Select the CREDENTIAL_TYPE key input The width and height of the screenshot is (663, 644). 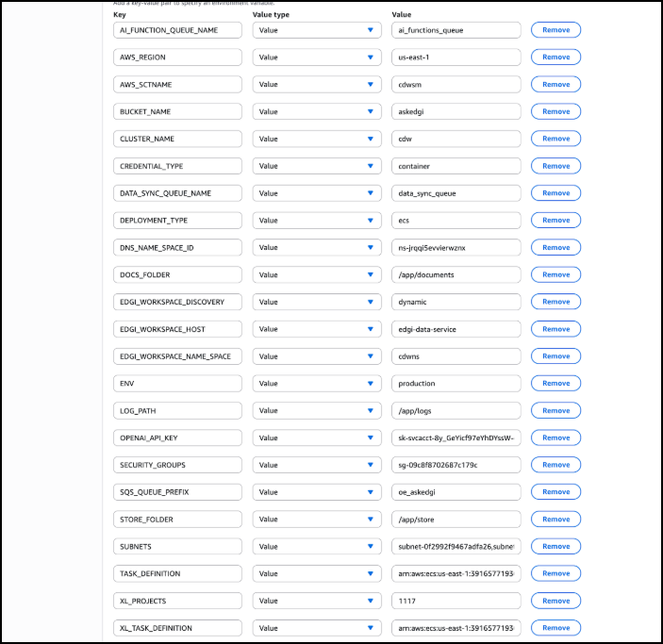pyautogui.click(x=176, y=166)
